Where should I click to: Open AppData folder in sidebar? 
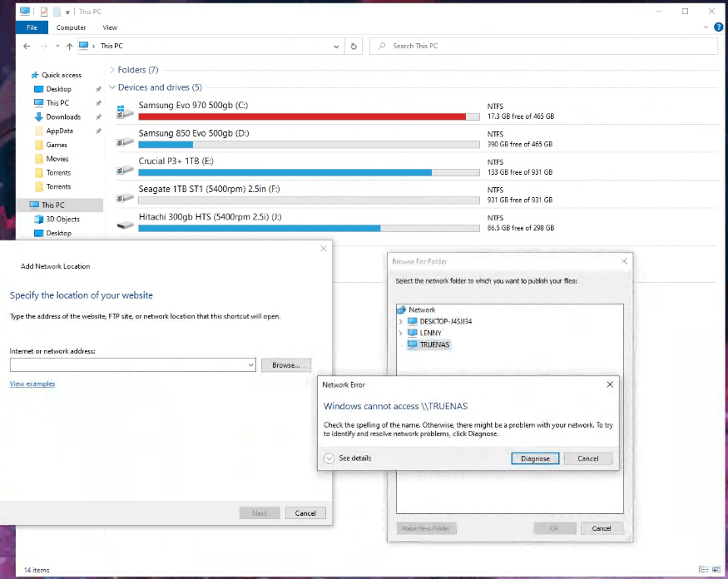pyautogui.click(x=59, y=131)
